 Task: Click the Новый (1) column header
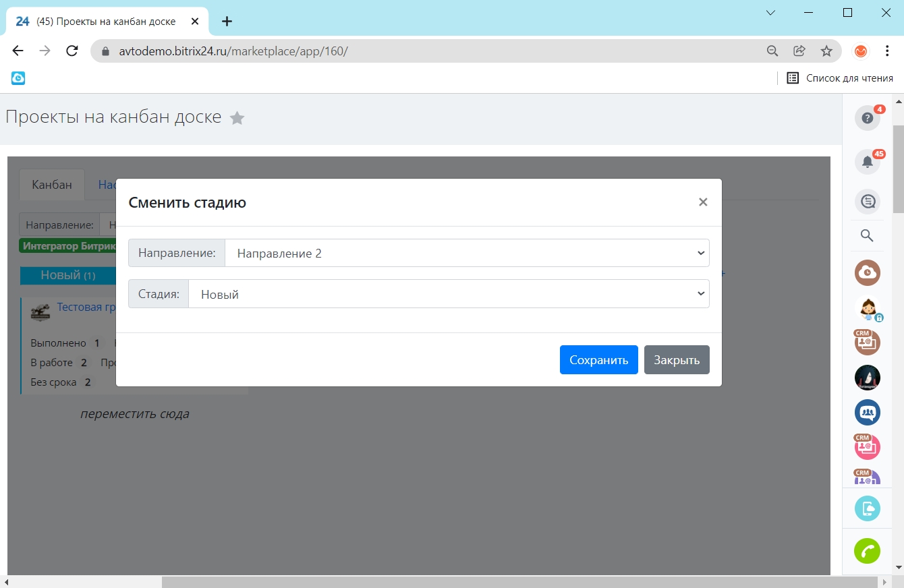pyautogui.click(x=67, y=275)
